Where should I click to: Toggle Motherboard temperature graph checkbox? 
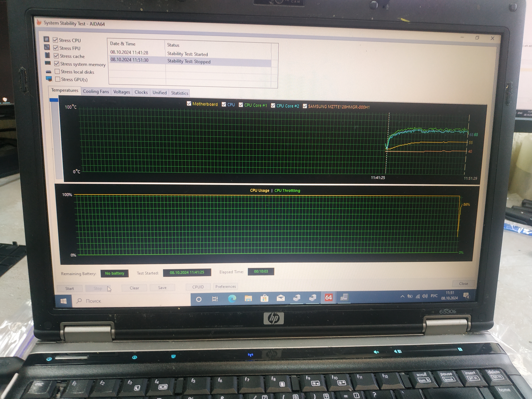coord(189,103)
